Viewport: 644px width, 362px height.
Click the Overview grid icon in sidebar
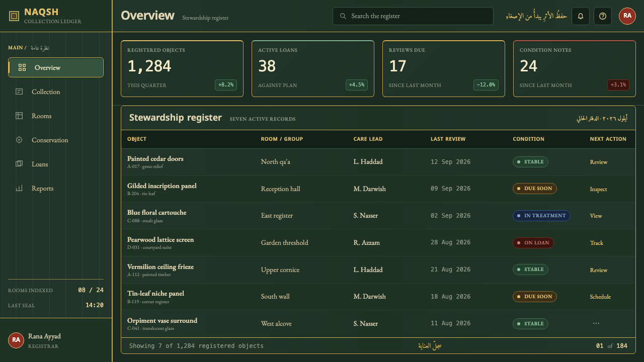point(22,67)
